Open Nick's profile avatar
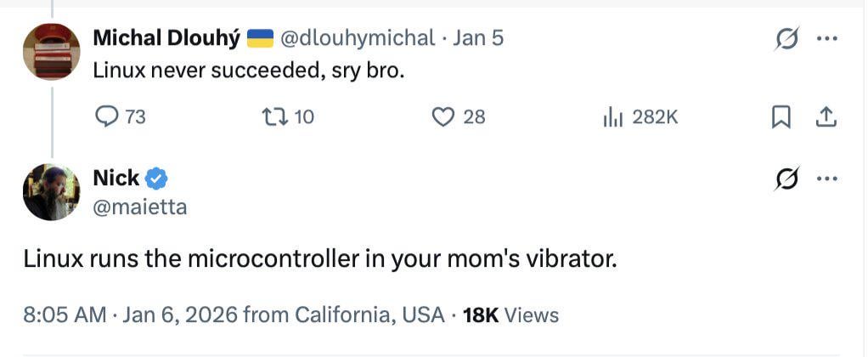868x357 pixels. (51, 192)
